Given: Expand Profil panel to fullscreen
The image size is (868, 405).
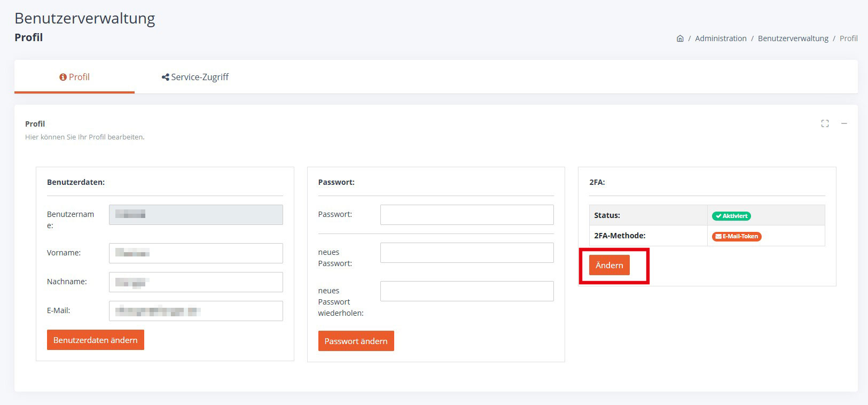Looking at the screenshot, I should [825, 124].
